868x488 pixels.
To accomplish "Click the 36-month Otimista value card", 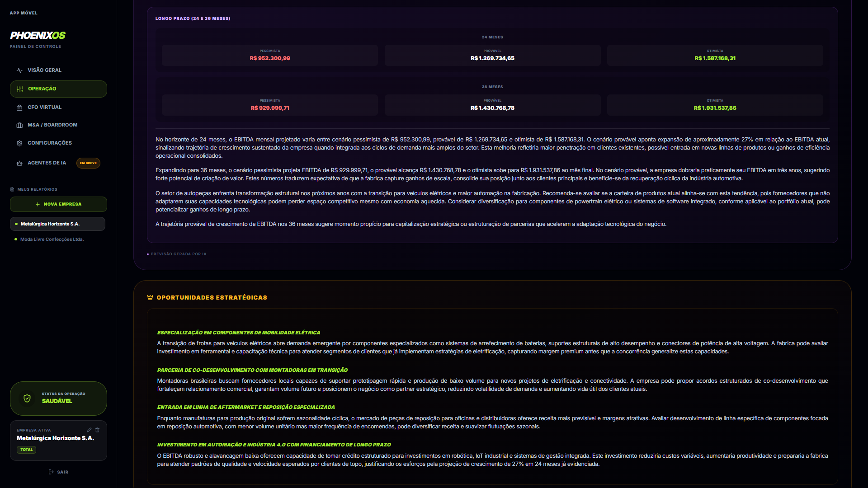I will (715, 105).
